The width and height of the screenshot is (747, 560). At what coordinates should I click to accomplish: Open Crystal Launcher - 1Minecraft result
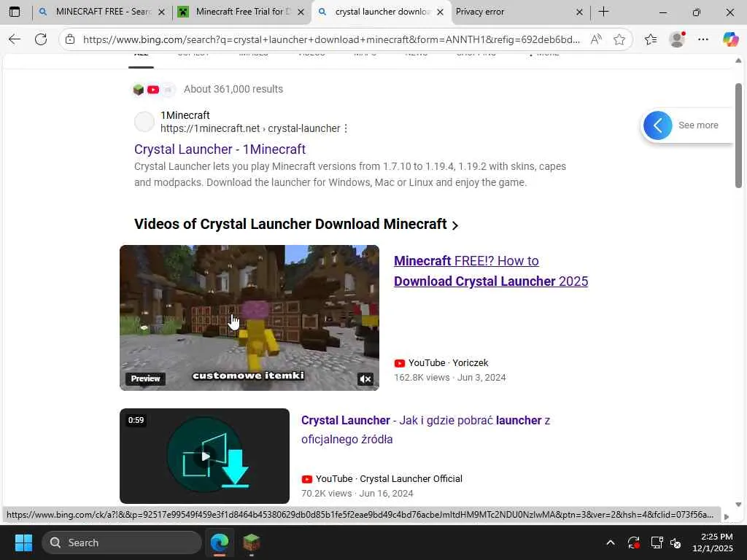220,149
